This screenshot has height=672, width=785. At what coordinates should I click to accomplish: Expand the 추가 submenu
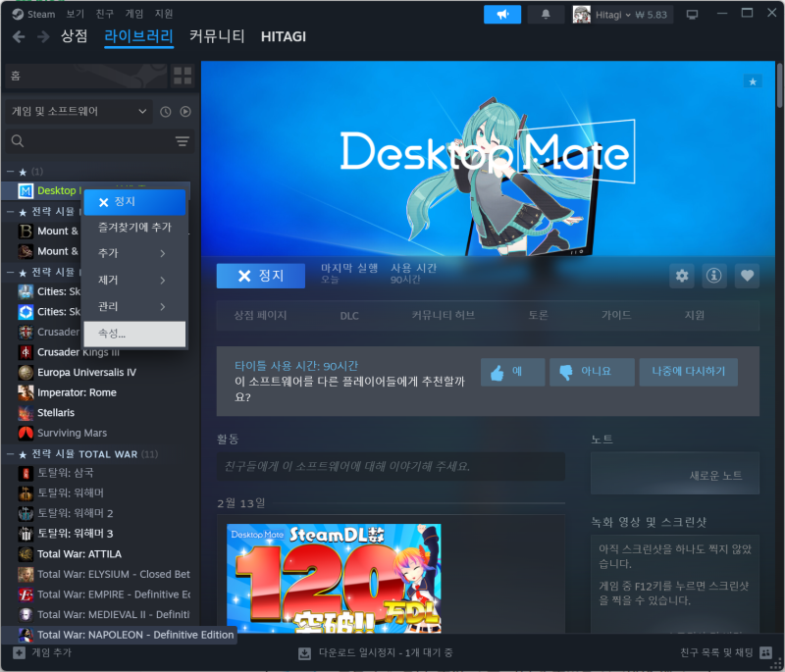tap(134, 253)
